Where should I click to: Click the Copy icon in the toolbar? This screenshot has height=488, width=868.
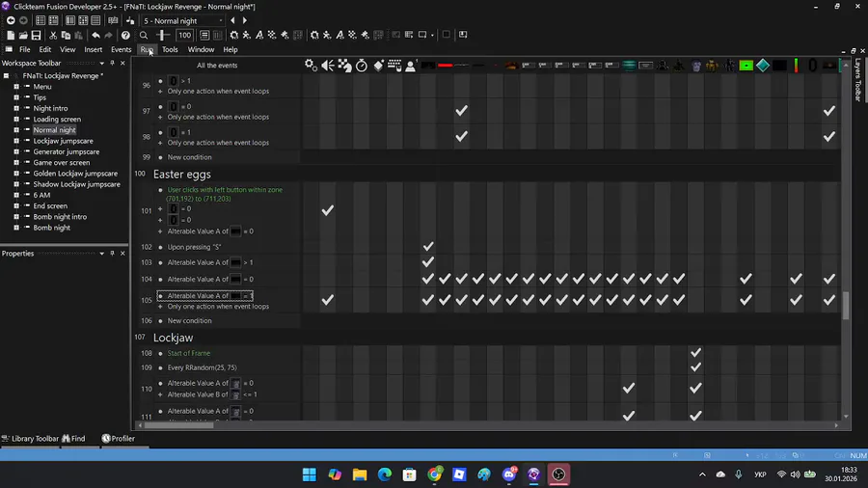[66, 36]
